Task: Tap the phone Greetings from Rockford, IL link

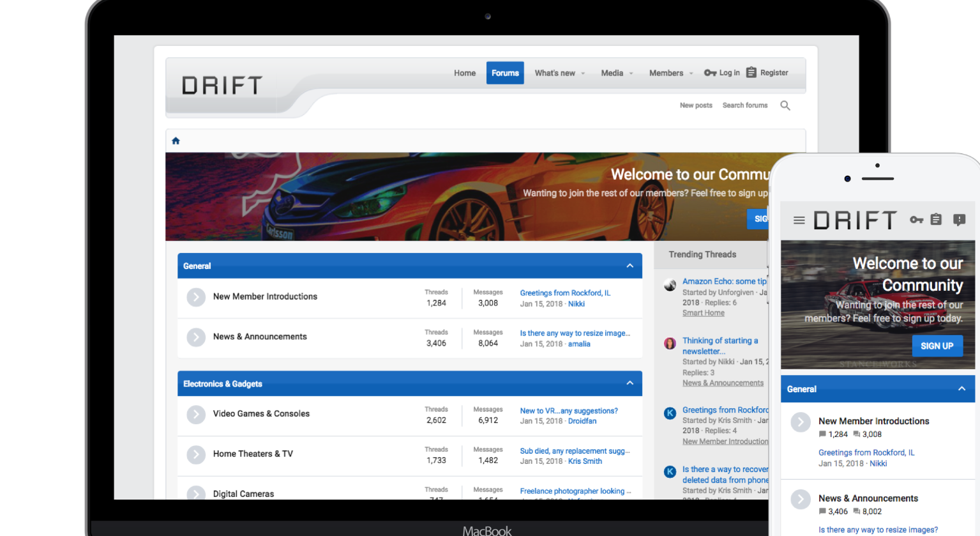Action: (x=866, y=453)
